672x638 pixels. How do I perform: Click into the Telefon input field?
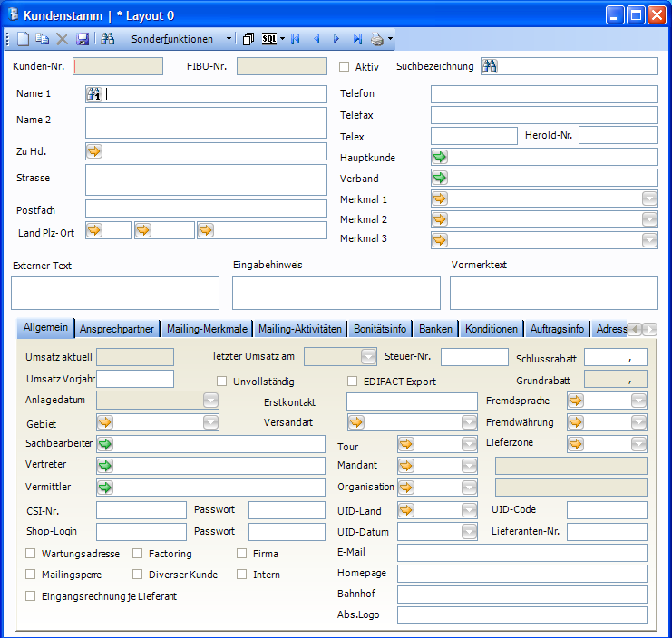coord(543,94)
